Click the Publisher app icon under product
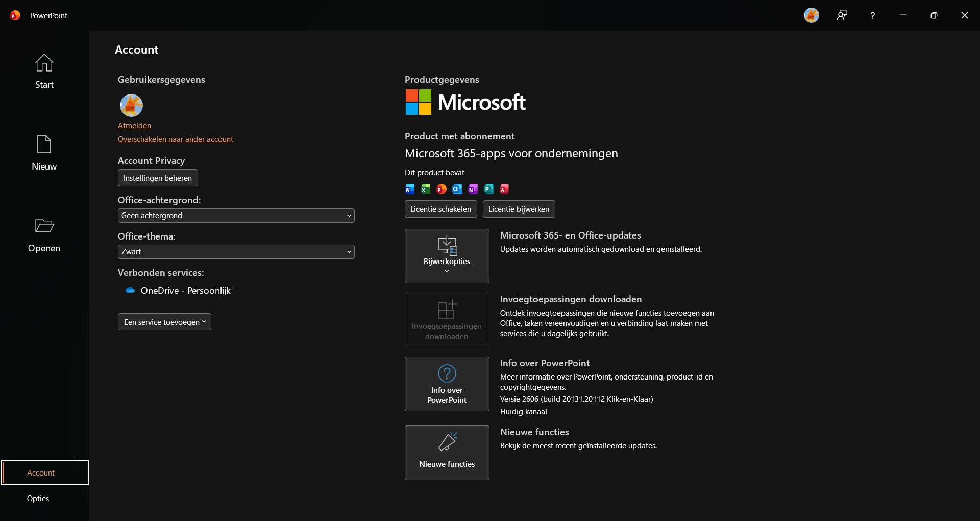 (x=489, y=189)
